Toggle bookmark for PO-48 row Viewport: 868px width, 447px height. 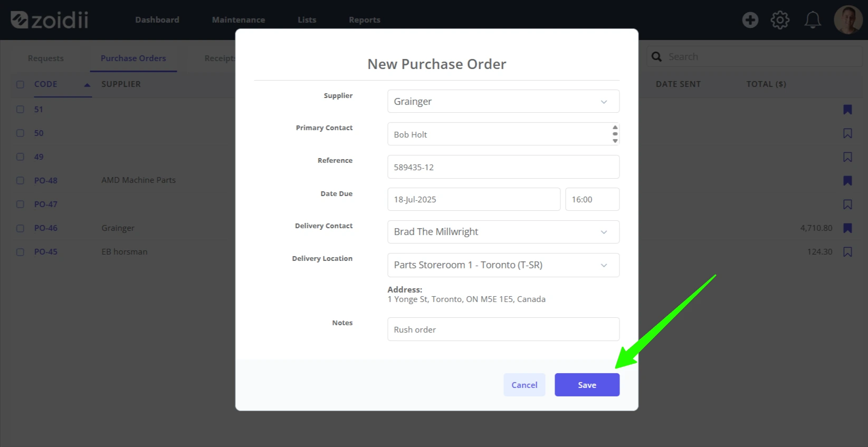tap(847, 181)
